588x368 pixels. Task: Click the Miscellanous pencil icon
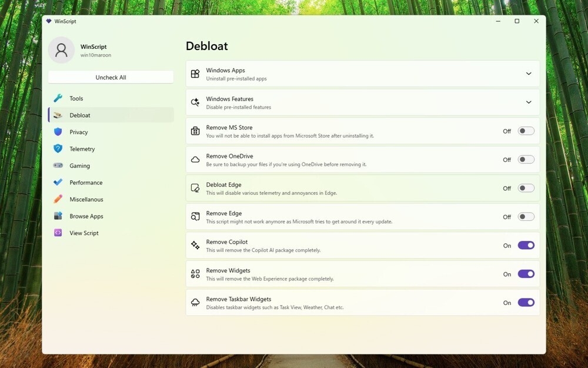point(58,199)
